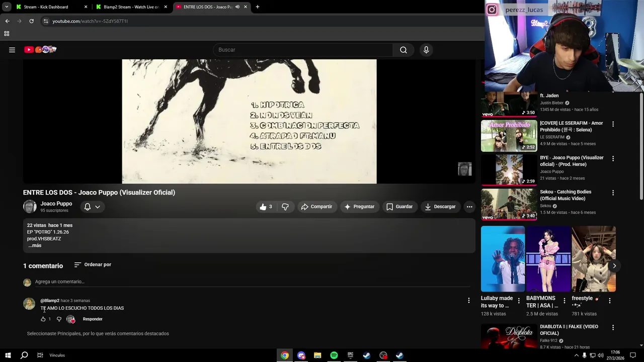Open the apps grid in bookmarks bar
The width and height of the screenshot is (644, 362).
[7, 34]
